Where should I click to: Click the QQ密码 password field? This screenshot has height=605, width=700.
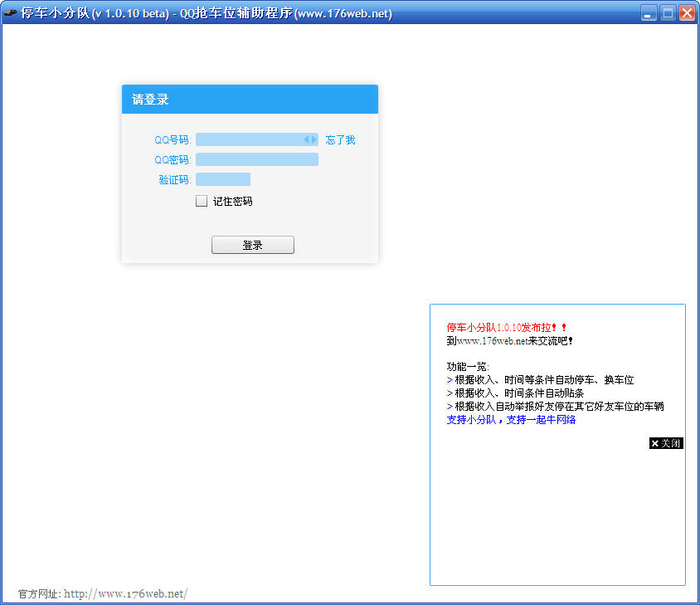point(257,159)
